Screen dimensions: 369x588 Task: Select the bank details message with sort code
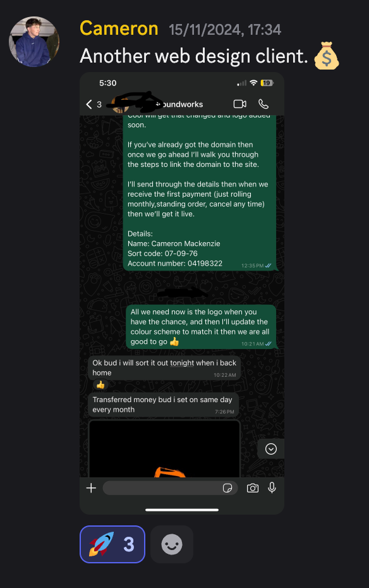point(200,193)
